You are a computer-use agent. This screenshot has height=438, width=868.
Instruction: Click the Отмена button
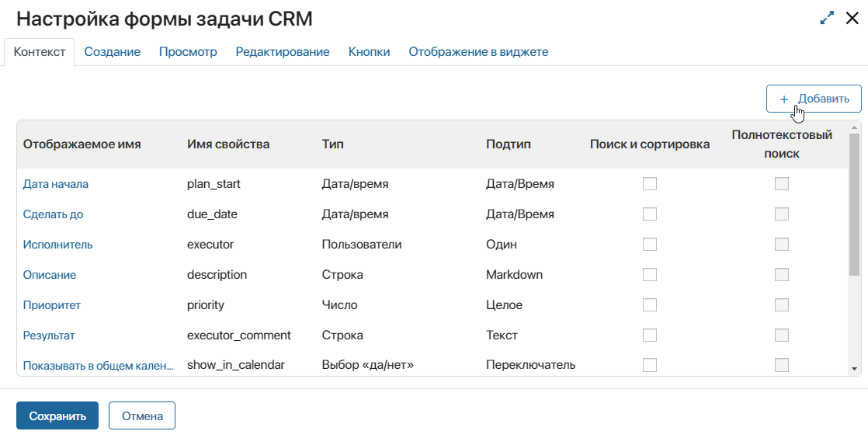tap(142, 415)
